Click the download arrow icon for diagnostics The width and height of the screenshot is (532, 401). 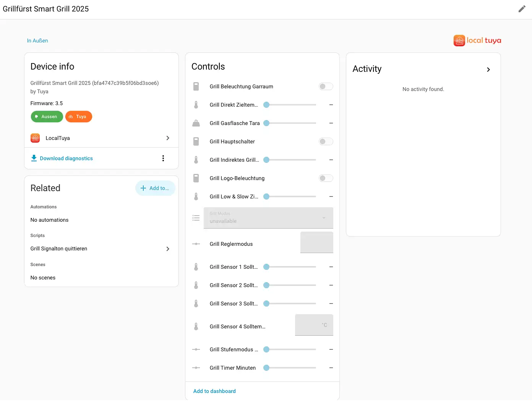point(34,158)
